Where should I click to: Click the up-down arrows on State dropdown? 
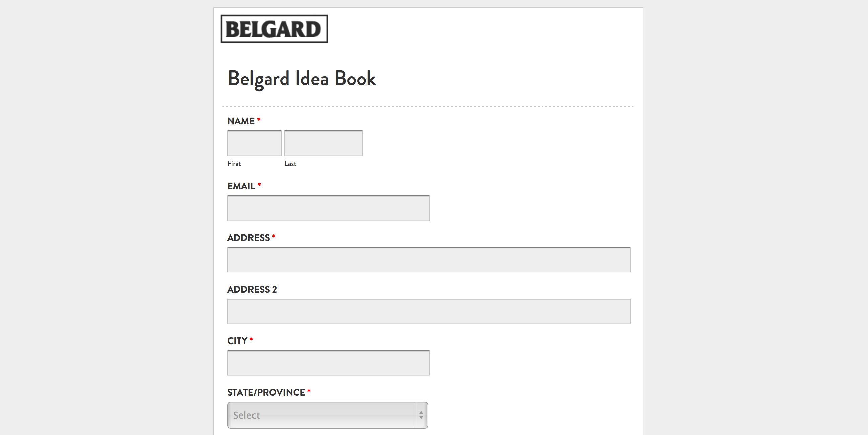421,415
